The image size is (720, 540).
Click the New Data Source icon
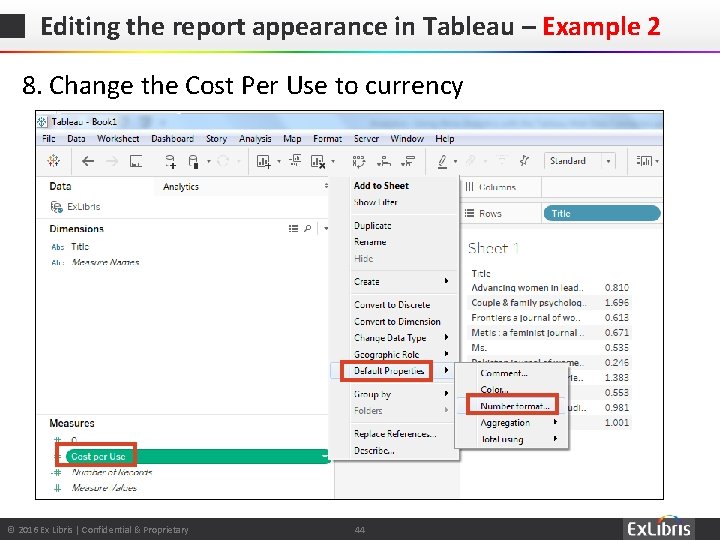coord(170,161)
